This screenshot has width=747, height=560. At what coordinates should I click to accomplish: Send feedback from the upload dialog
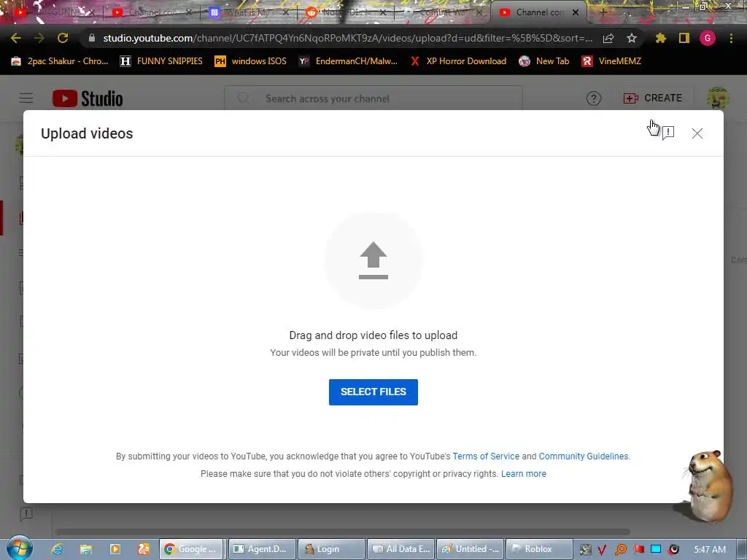click(668, 133)
